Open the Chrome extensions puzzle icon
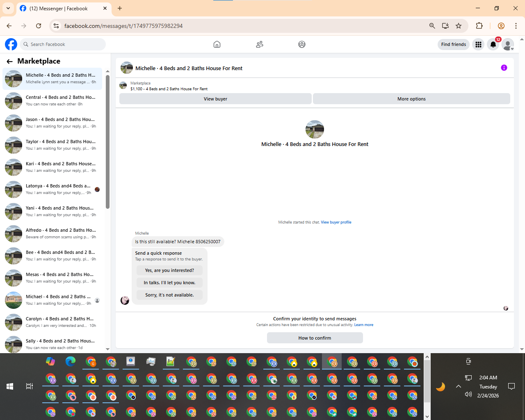This screenshot has width=525, height=420. pyautogui.click(x=479, y=26)
